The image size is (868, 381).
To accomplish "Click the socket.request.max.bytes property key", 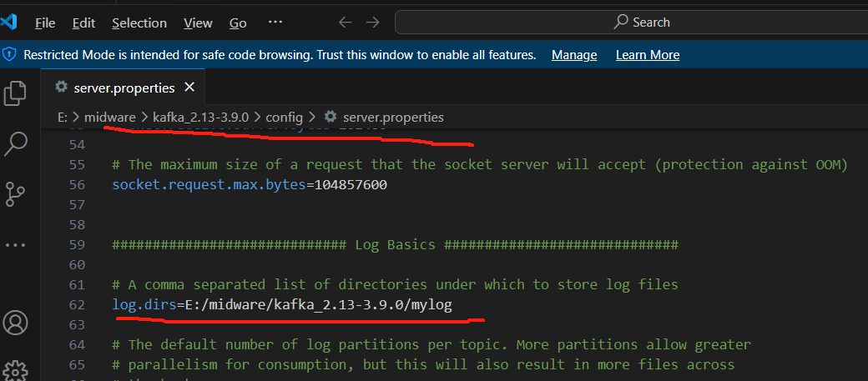I will click(x=209, y=185).
